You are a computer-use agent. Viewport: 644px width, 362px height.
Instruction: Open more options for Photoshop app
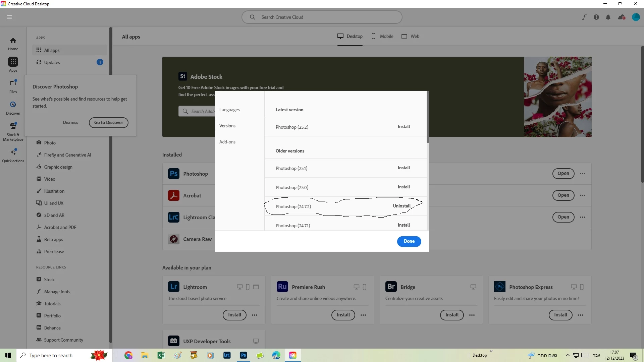tap(583, 174)
